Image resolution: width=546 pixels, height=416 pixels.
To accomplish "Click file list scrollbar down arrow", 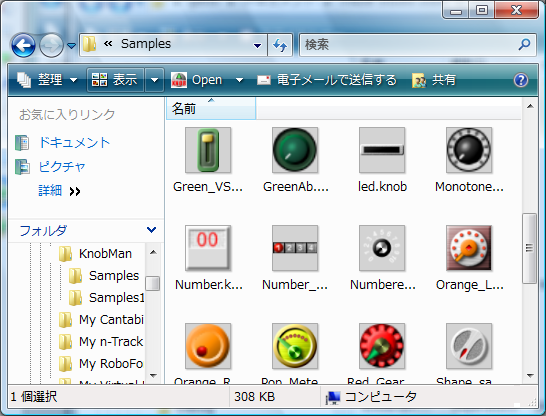I will [x=530, y=375].
